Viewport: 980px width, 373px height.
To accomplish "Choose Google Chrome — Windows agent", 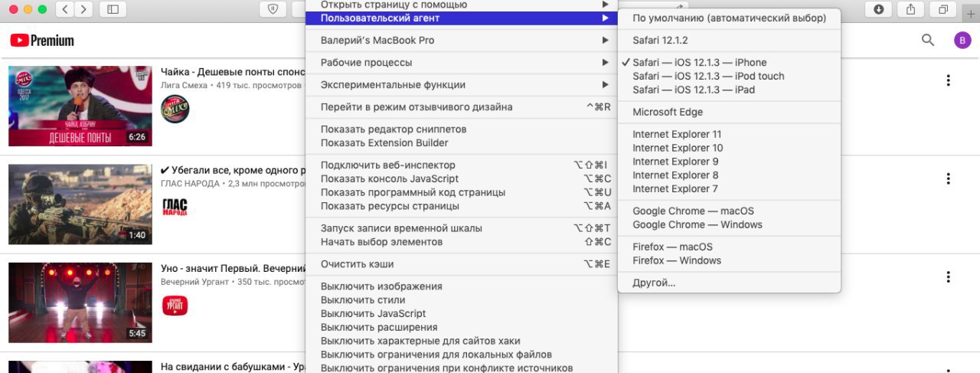I will pos(729,225).
